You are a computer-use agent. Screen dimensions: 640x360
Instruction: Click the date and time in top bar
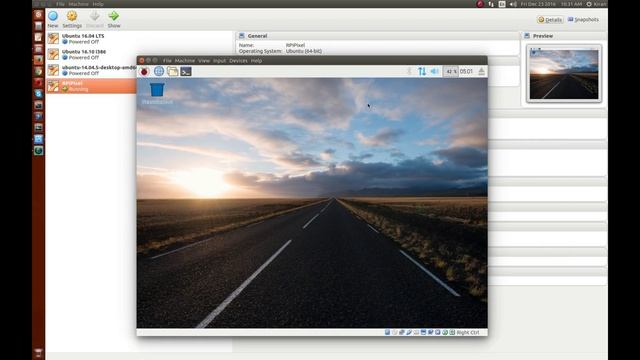click(x=551, y=4)
